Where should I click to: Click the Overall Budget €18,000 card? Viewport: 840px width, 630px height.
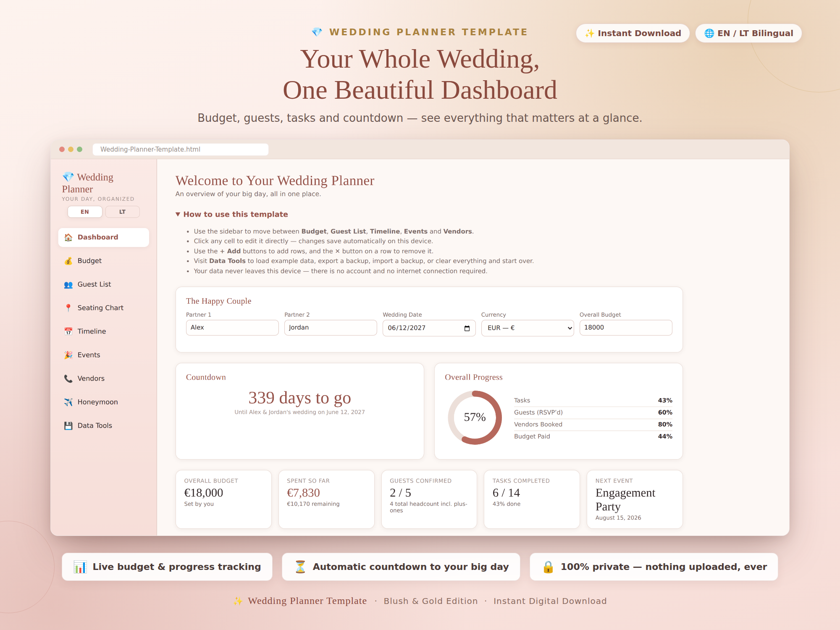pos(223,499)
